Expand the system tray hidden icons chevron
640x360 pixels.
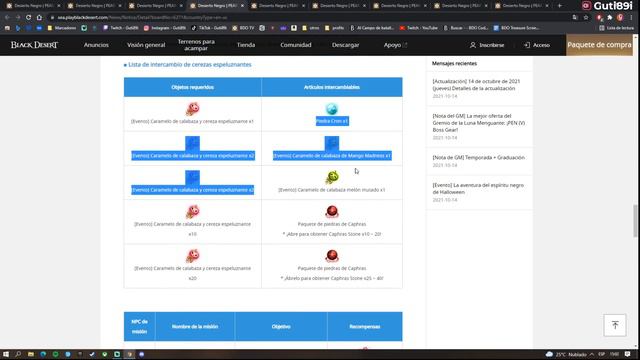point(591,354)
